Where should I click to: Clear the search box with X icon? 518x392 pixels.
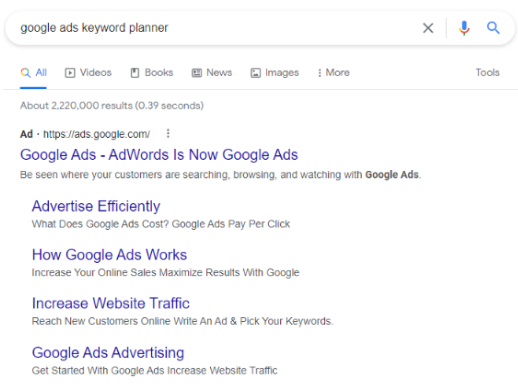pos(428,28)
